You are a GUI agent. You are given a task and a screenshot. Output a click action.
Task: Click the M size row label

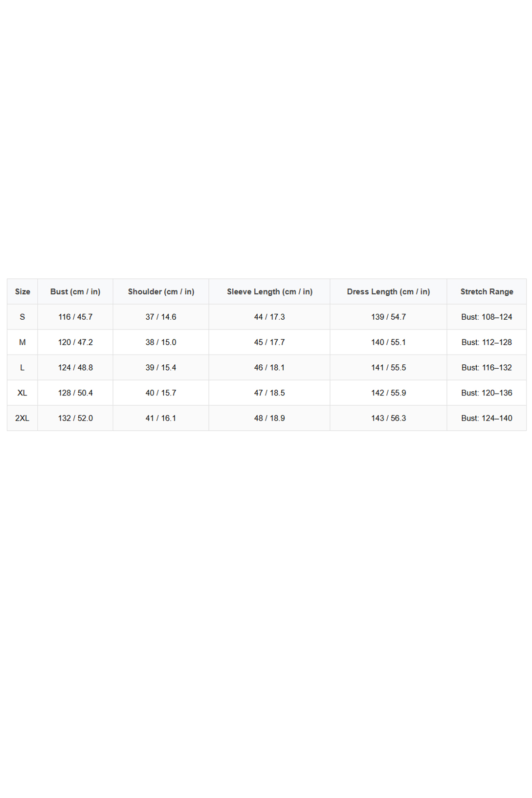[x=22, y=342]
